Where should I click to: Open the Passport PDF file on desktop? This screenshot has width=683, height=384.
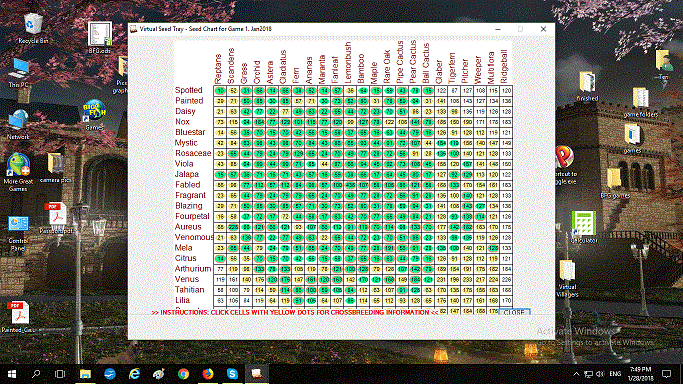pyautogui.click(x=56, y=219)
